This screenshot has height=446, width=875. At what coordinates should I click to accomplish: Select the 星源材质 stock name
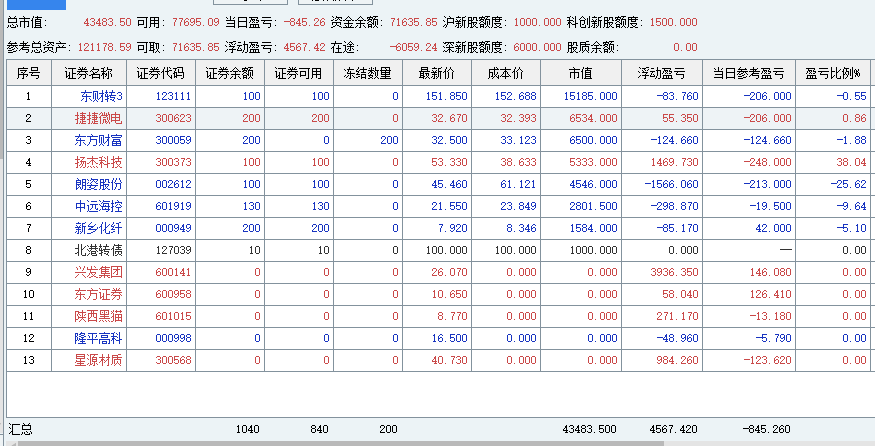pyautogui.click(x=98, y=360)
